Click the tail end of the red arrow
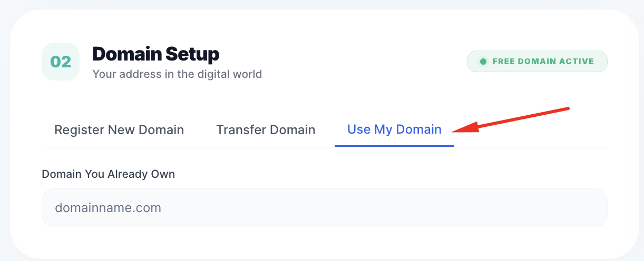The height and width of the screenshot is (261, 644). (568, 109)
